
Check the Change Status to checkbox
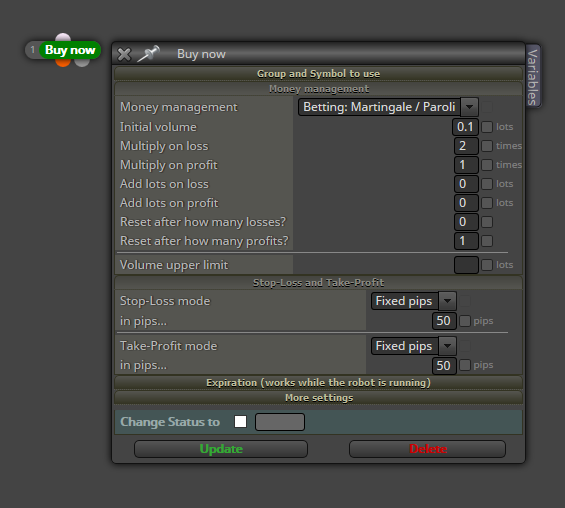[240, 422]
